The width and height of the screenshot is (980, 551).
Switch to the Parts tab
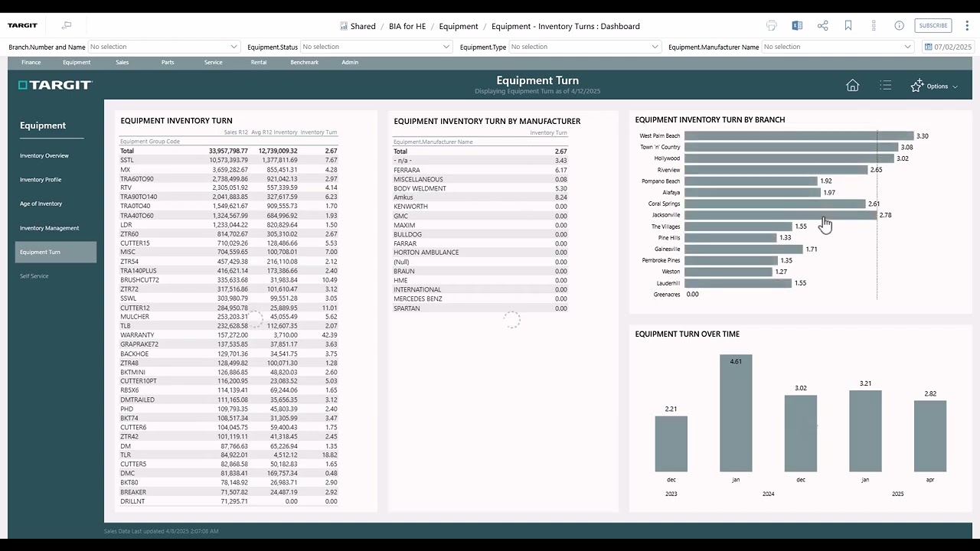click(168, 63)
